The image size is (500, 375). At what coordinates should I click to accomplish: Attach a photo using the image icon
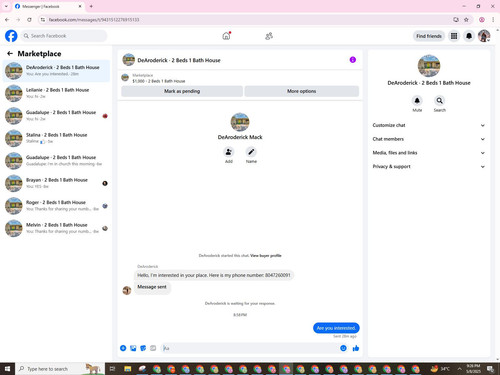[133, 348]
